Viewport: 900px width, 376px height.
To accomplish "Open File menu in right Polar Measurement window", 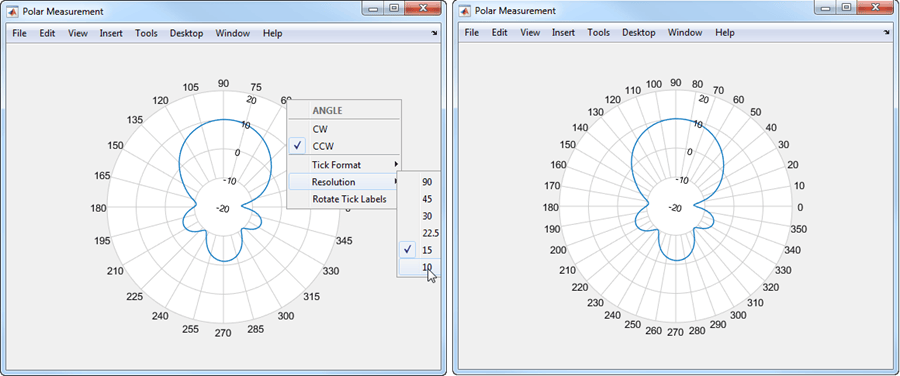I will (472, 33).
